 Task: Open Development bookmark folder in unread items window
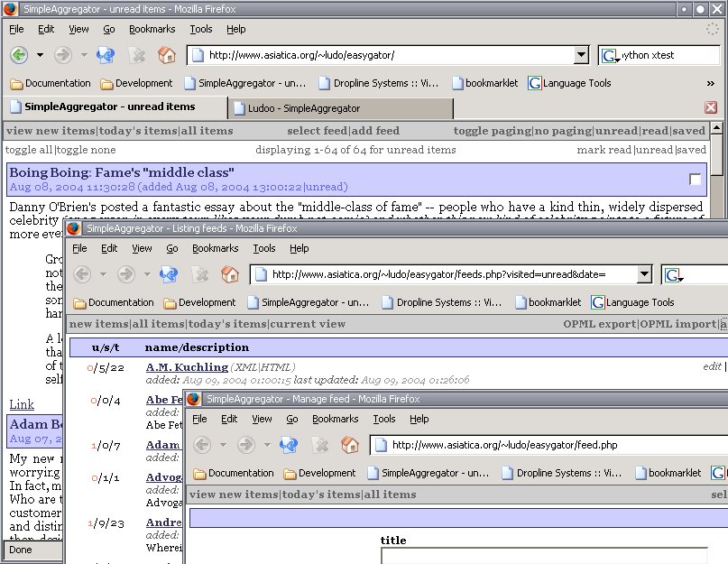pyautogui.click(x=136, y=84)
